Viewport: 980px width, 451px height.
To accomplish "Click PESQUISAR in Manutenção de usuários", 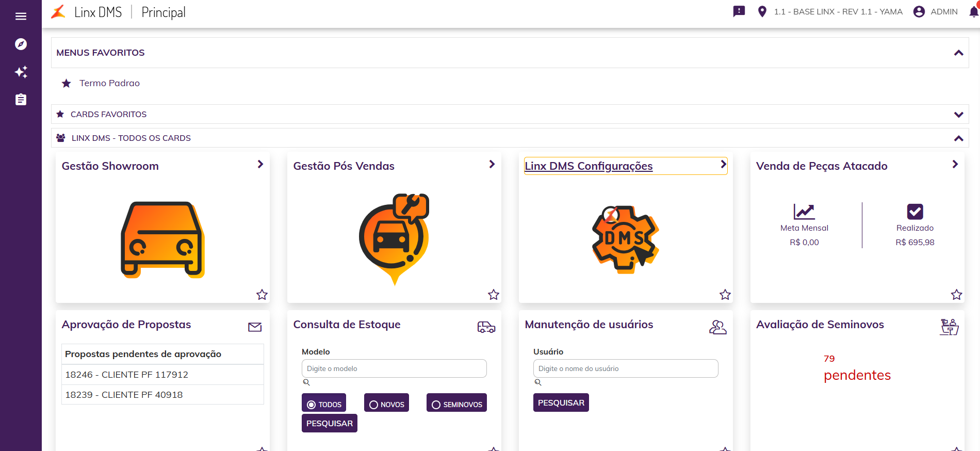I will 561,402.
